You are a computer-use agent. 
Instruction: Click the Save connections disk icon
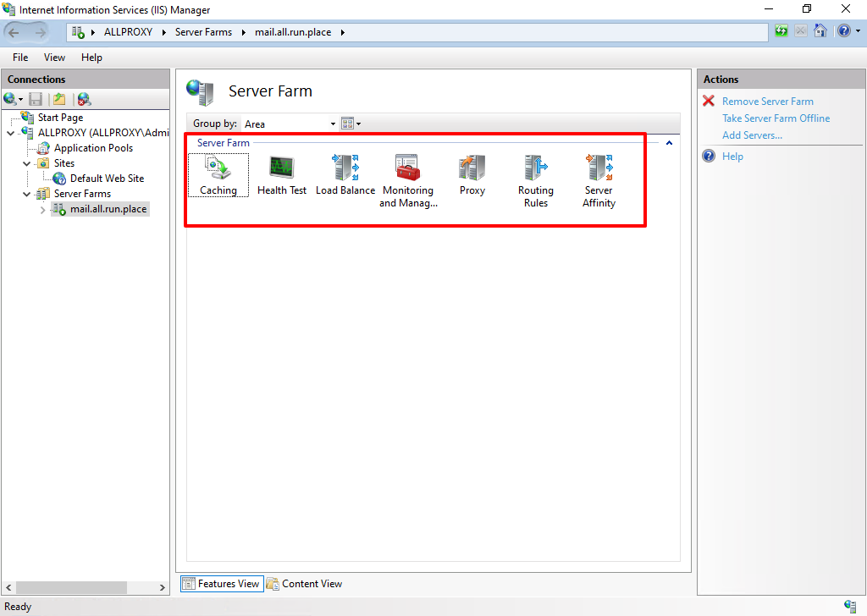36,100
